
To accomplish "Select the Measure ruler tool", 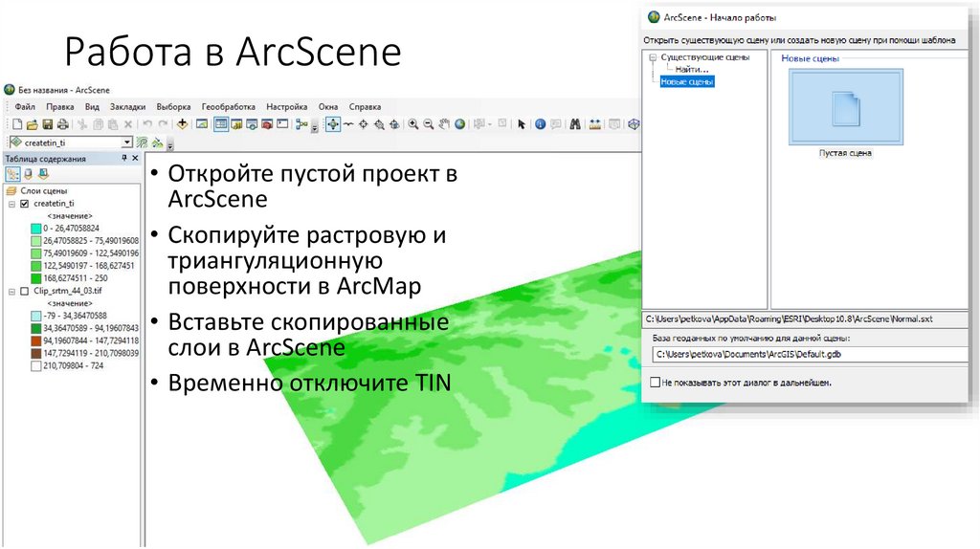I will [595, 123].
